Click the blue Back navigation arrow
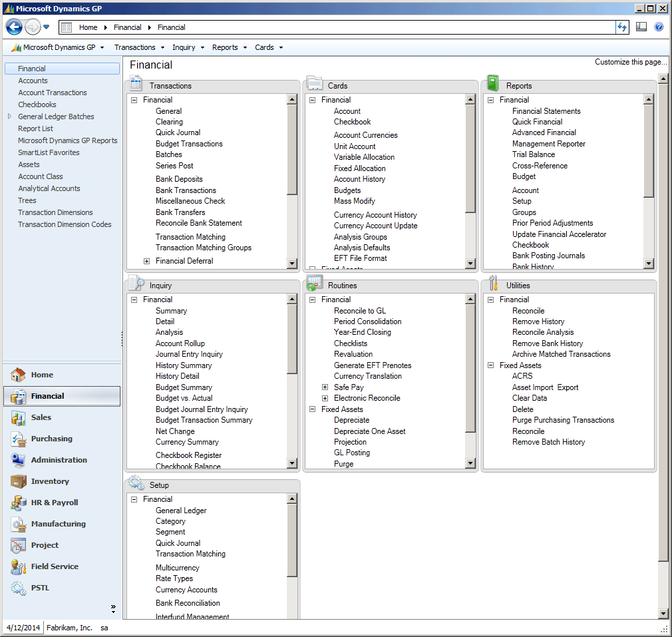The width and height of the screenshot is (672, 637). [14, 27]
